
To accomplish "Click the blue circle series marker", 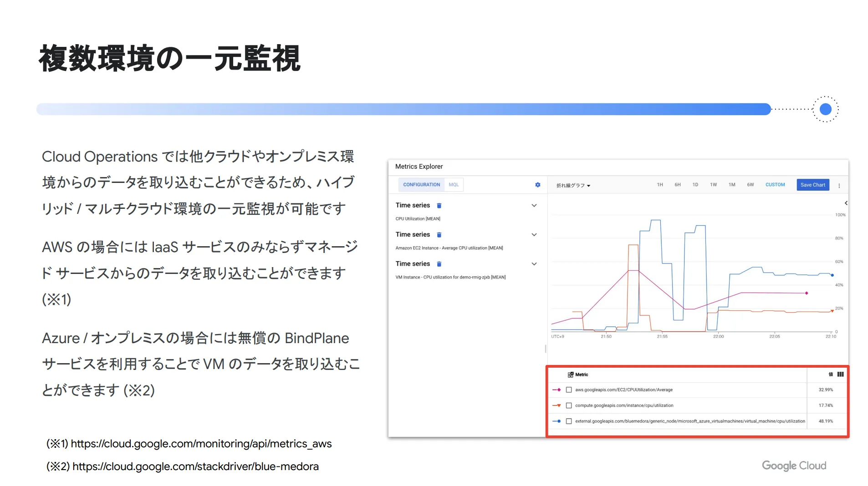I will (557, 421).
